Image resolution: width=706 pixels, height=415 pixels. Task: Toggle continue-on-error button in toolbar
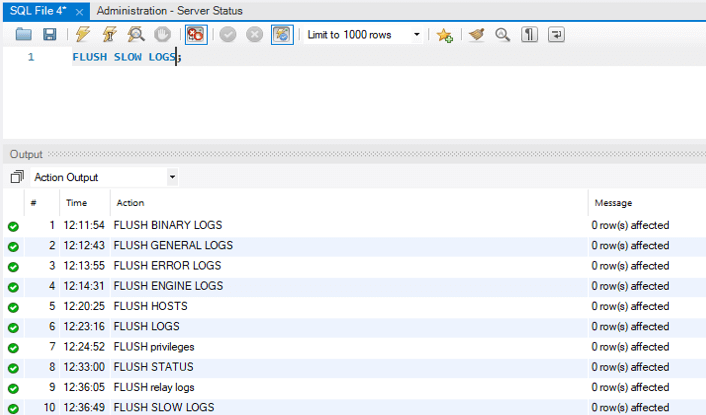[196, 35]
